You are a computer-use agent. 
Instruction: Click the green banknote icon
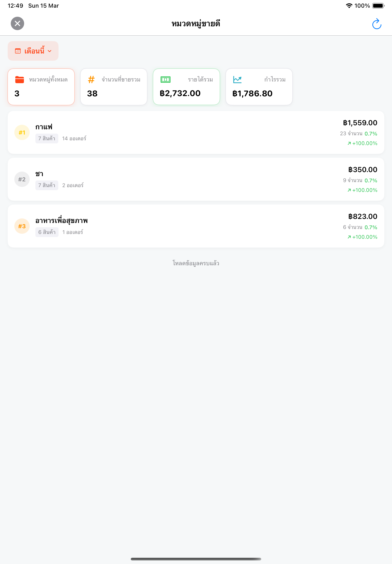(x=166, y=80)
